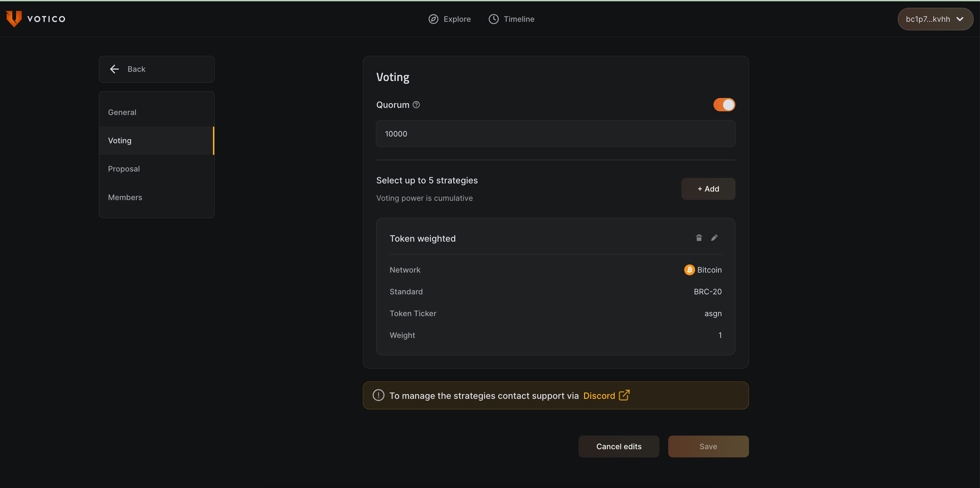Viewport: 980px width, 488px height.
Task: Expand the bc1p7...kvhh wallet dropdown
Action: click(935, 19)
